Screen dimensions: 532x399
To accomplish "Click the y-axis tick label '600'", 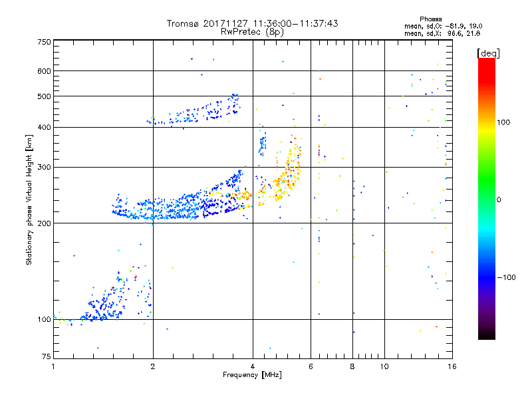I will 45,71.
